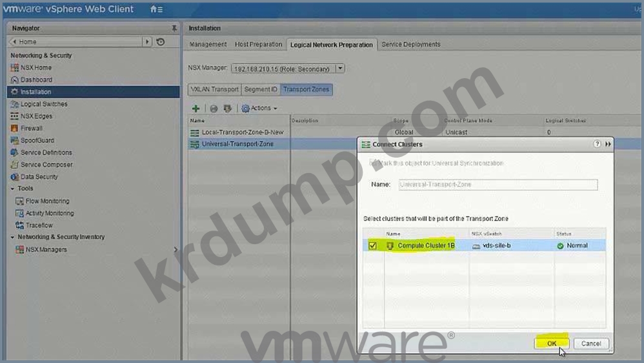Select Local-Transport-Zone-B-New row

point(243,132)
